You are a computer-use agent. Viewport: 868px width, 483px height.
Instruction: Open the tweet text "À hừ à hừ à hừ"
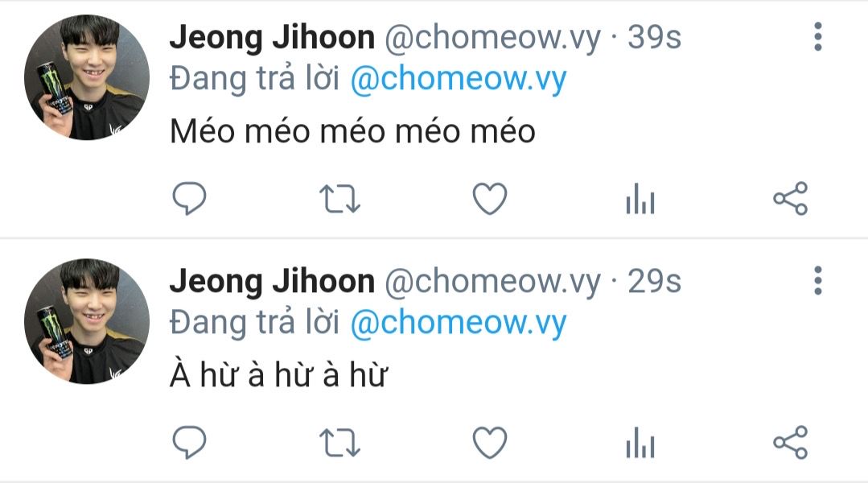click(x=278, y=374)
